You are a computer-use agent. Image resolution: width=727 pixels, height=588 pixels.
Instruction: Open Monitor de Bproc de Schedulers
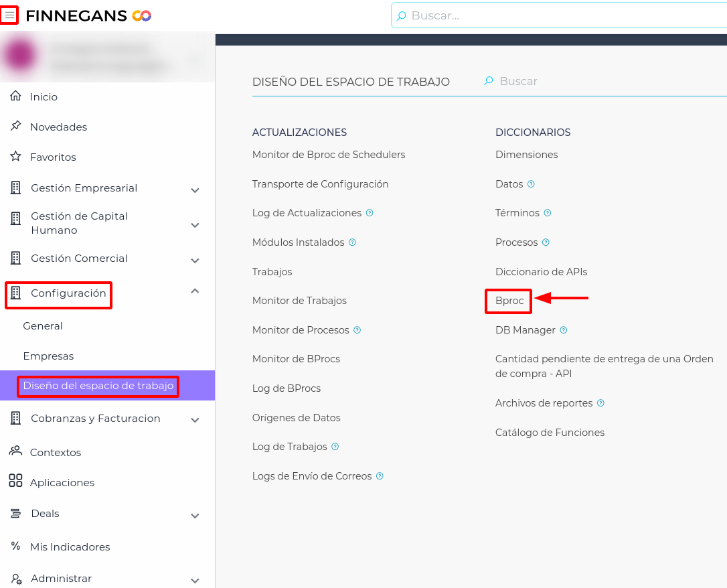tap(328, 155)
